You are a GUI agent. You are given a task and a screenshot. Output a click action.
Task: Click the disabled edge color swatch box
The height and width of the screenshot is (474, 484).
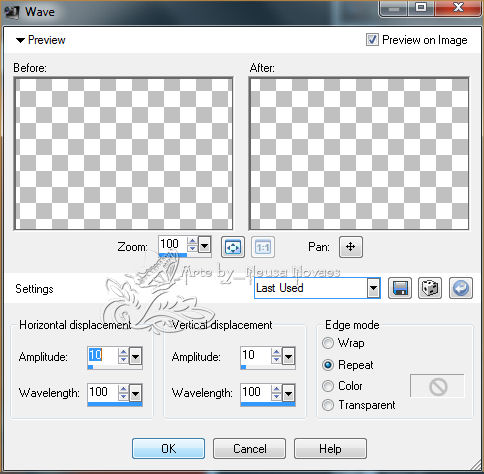[437, 386]
